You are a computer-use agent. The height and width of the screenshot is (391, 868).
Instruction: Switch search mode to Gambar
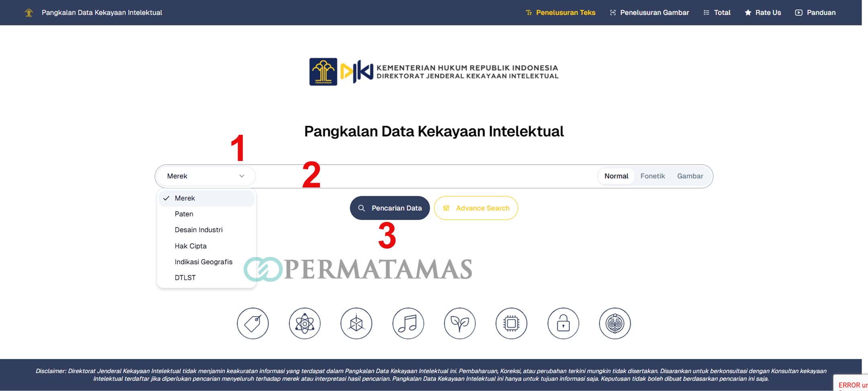(690, 176)
